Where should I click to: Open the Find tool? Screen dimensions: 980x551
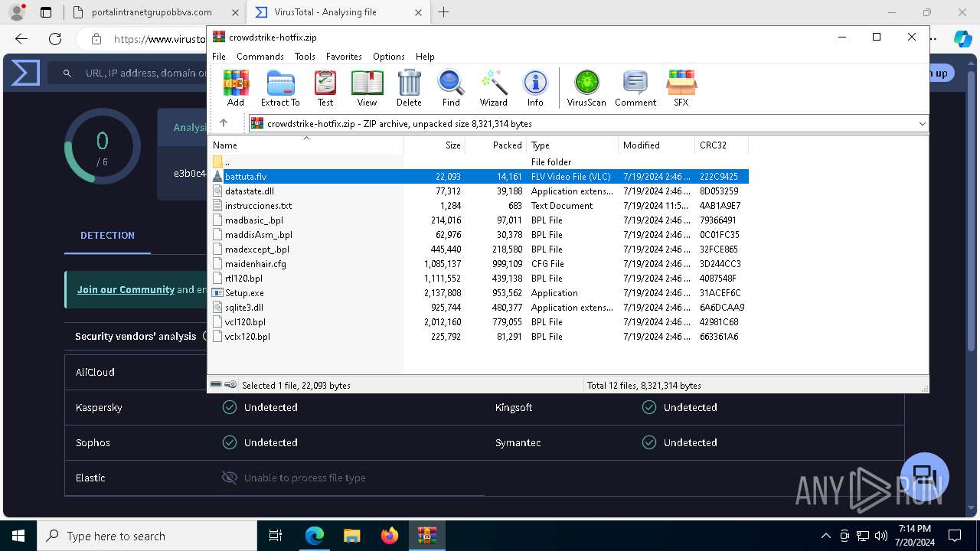451,88
